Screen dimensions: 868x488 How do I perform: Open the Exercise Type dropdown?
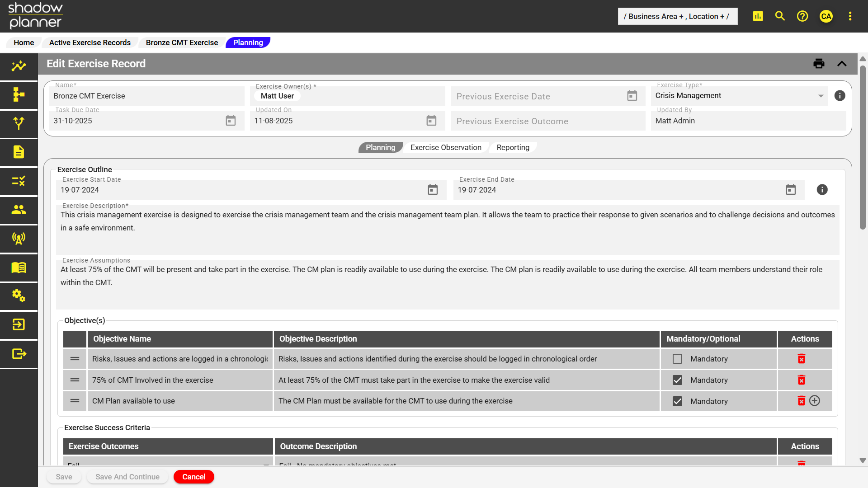point(820,95)
